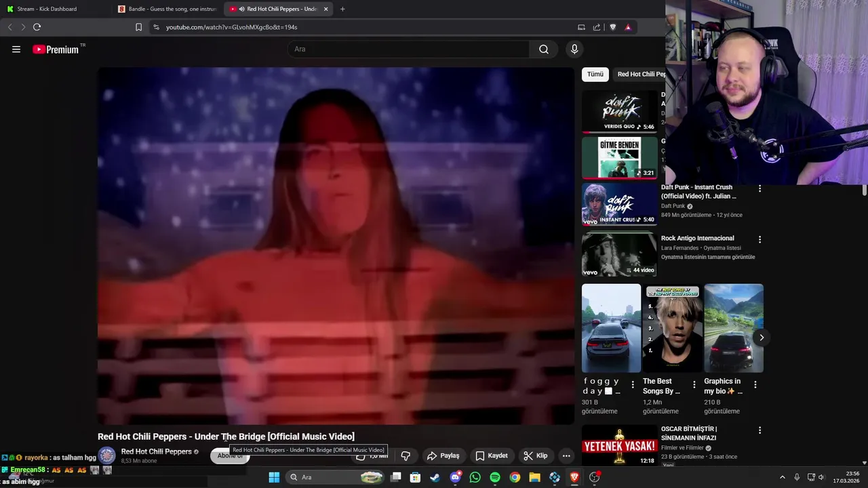Click the Windows taskbar Ara search box

coord(335,477)
